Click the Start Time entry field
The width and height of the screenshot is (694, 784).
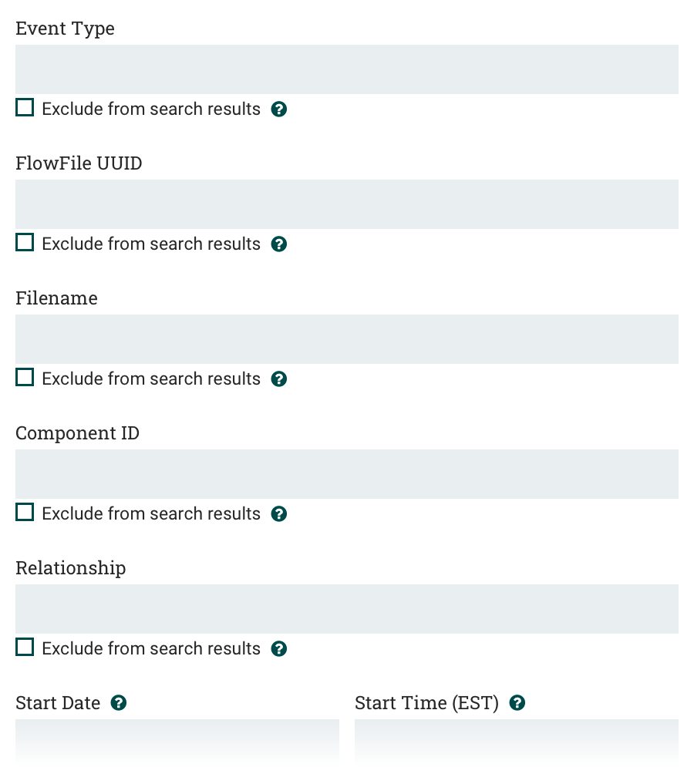tap(517, 744)
